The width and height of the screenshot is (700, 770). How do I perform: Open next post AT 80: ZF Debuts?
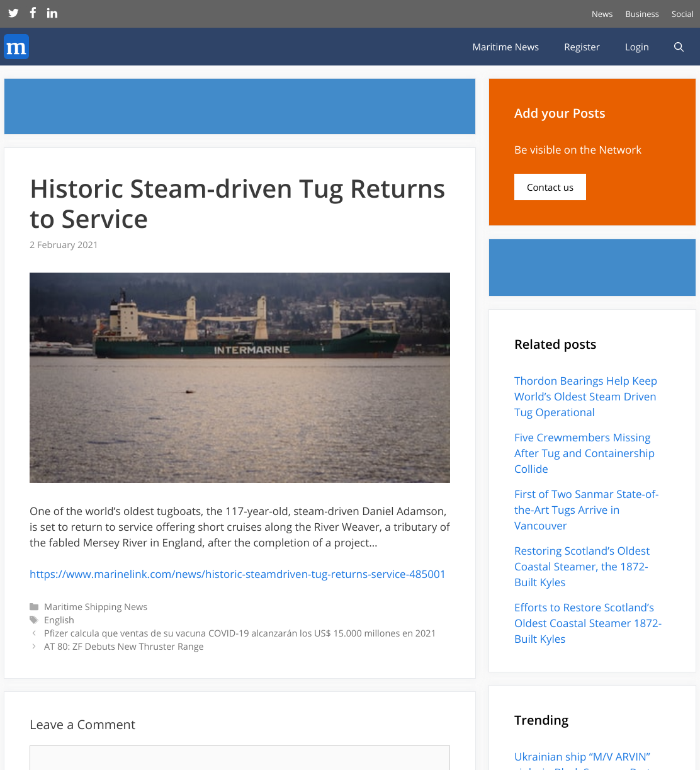(x=124, y=647)
